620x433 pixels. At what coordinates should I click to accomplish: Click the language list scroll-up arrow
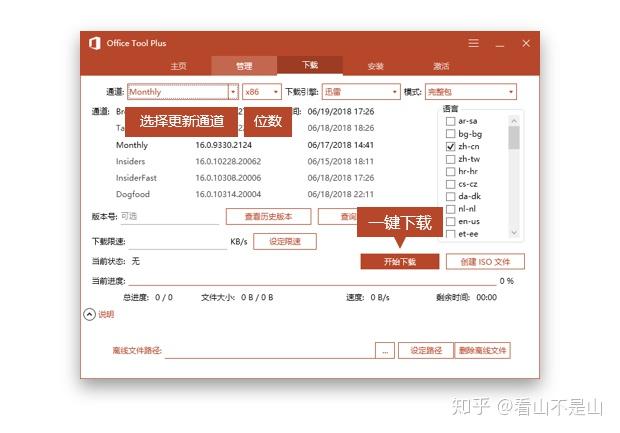click(514, 121)
